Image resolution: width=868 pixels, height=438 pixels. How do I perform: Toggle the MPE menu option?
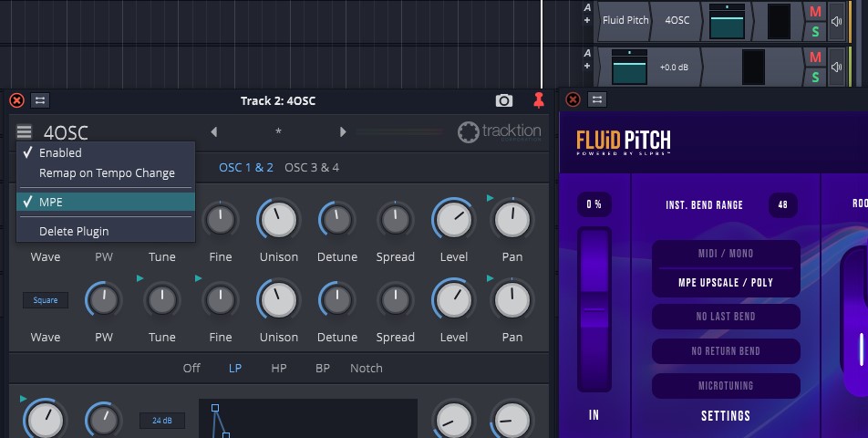[x=106, y=202]
